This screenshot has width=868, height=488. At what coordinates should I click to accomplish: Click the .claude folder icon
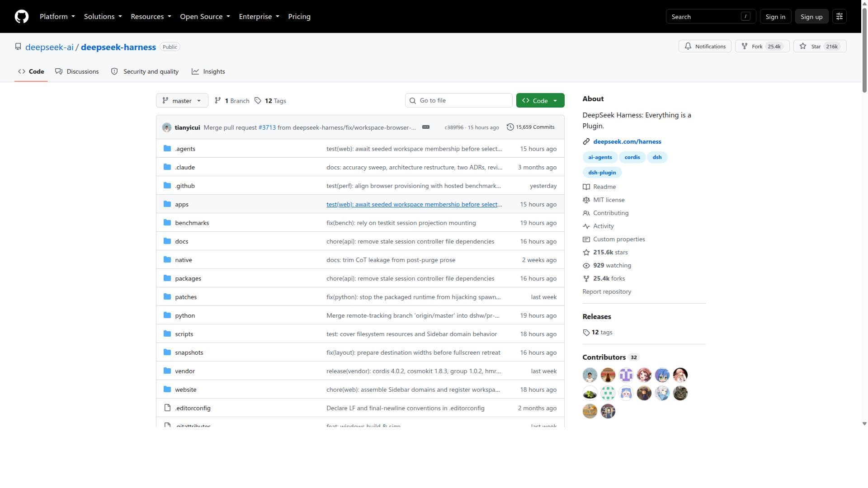167,167
